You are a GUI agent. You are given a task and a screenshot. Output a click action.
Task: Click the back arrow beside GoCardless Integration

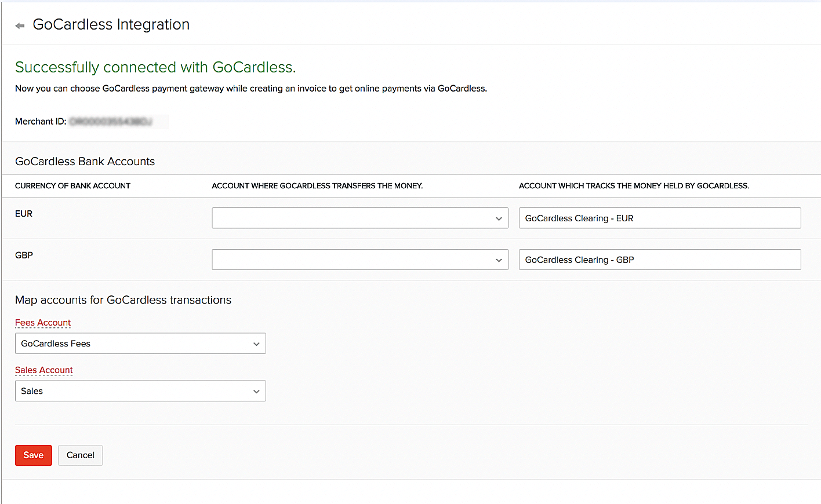coord(20,25)
